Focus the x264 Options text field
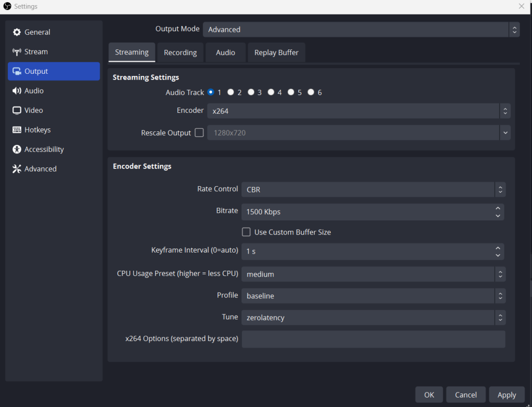532x407 pixels. [373, 339]
